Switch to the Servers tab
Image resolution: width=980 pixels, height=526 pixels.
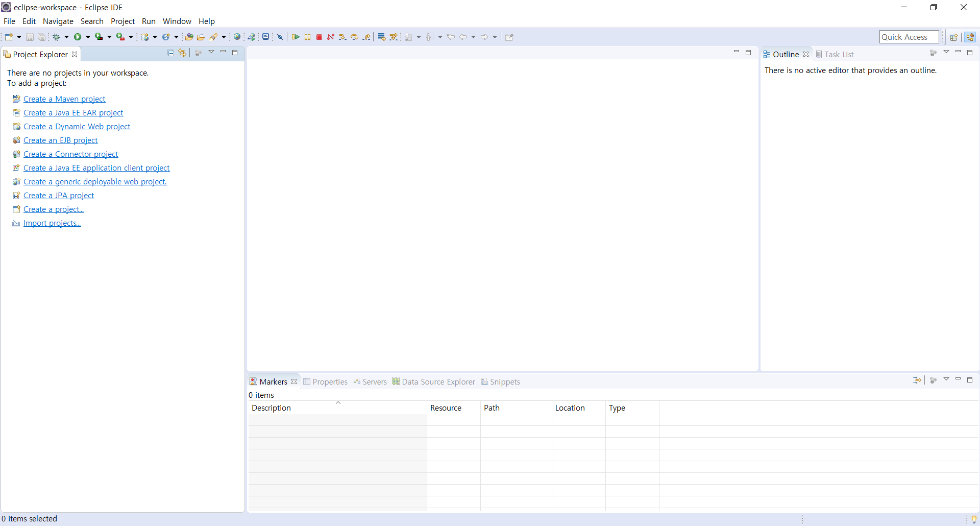370,381
